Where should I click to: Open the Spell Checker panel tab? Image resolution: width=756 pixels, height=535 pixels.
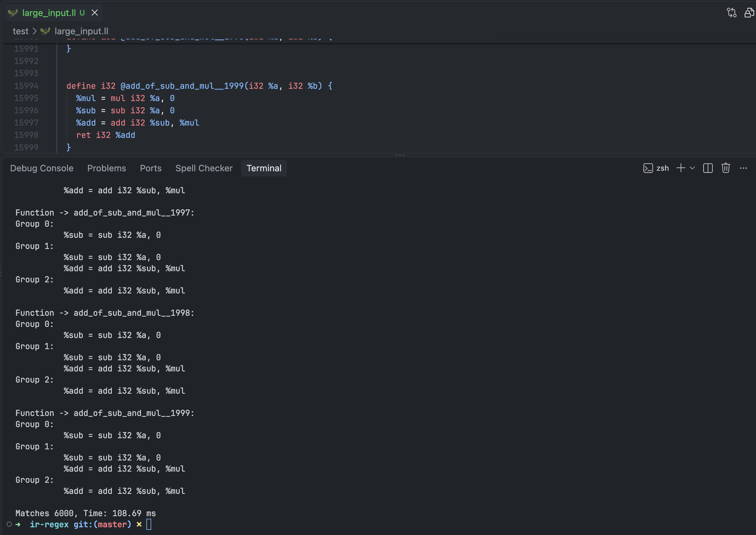204,168
